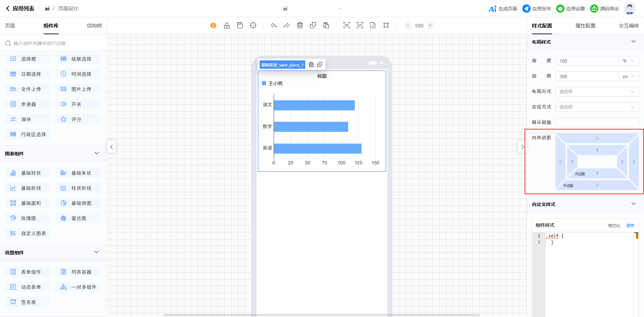Click the unlock icon in the toolbar
This screenshot has width=644, height=317.
227,25
